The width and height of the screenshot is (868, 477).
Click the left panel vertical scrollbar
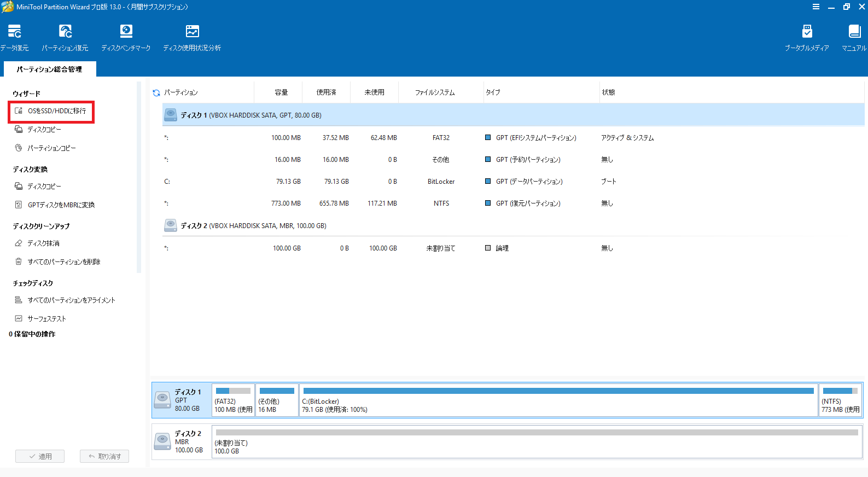[139, 177]
